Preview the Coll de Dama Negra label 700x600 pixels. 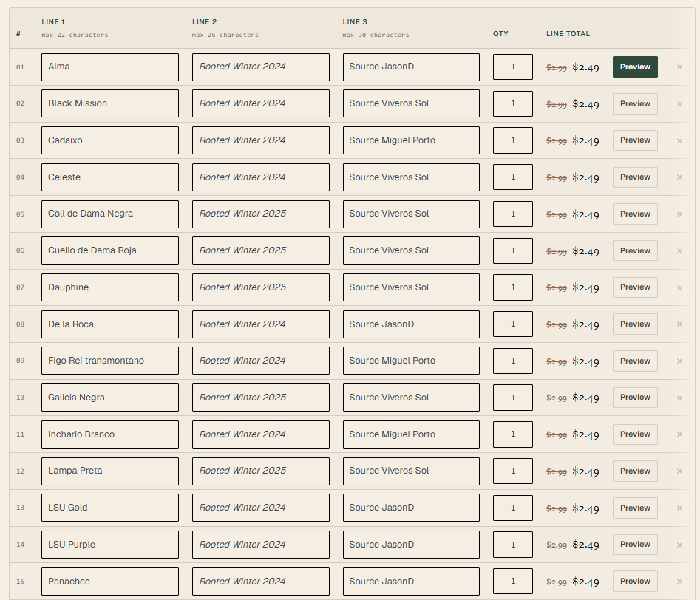tap(635, 214)
